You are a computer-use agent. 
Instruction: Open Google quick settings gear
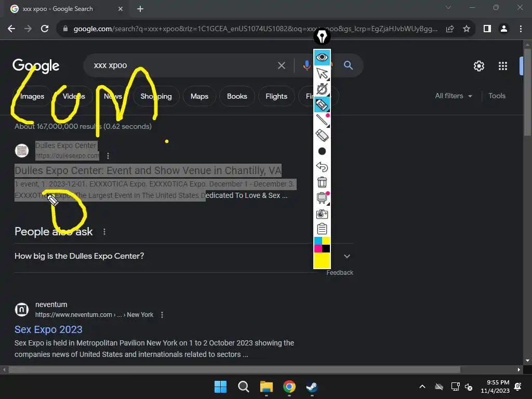(x=478, y=66)
